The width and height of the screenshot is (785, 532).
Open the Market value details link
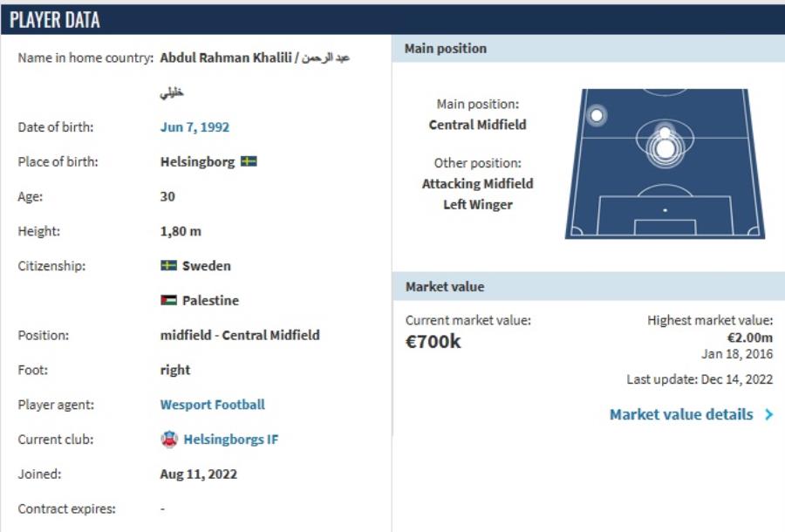point(680,415)
